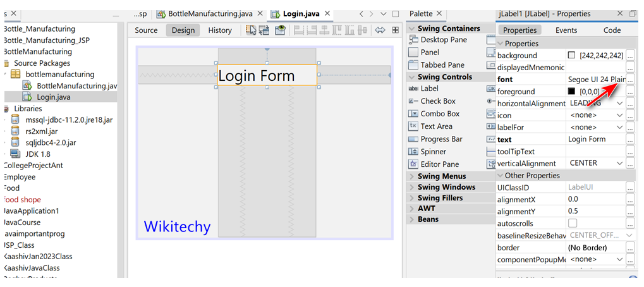Pick Tabbed Pane from the palette
Image resolution: width=644 pixels, height=287 pixels.
point(437,65)
